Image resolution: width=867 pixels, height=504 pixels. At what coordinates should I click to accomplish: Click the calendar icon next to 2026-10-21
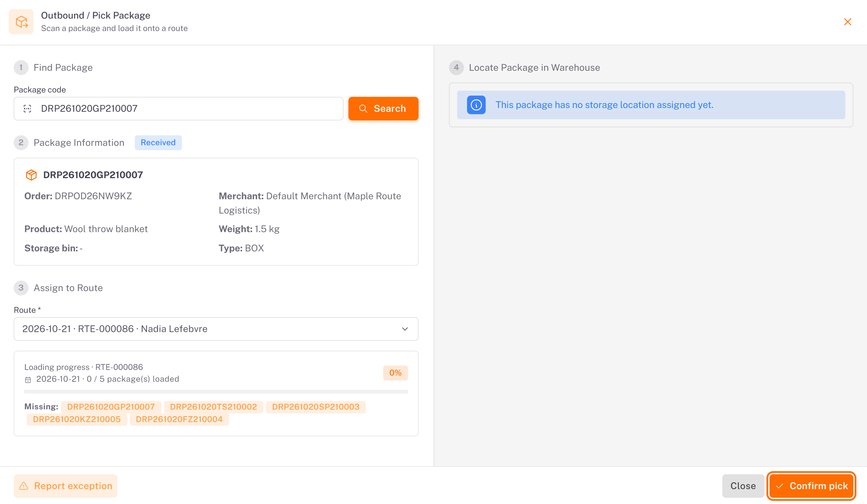pos(28,380)
